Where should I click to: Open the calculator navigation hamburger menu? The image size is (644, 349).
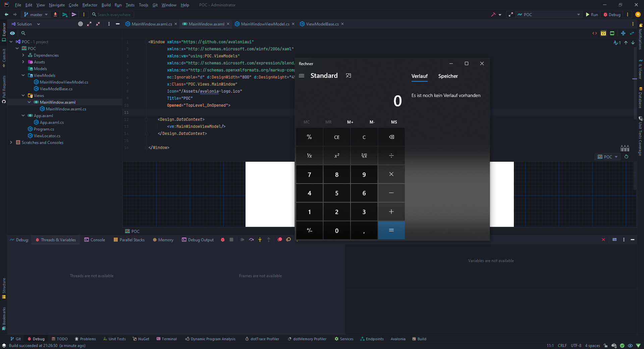[302, 76]
